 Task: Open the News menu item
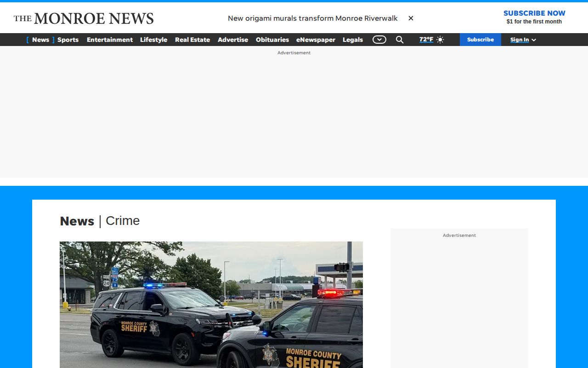coord(40,40)
